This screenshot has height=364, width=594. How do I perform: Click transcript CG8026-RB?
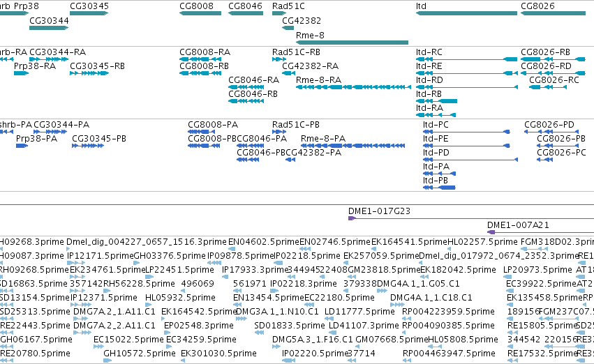553,59
